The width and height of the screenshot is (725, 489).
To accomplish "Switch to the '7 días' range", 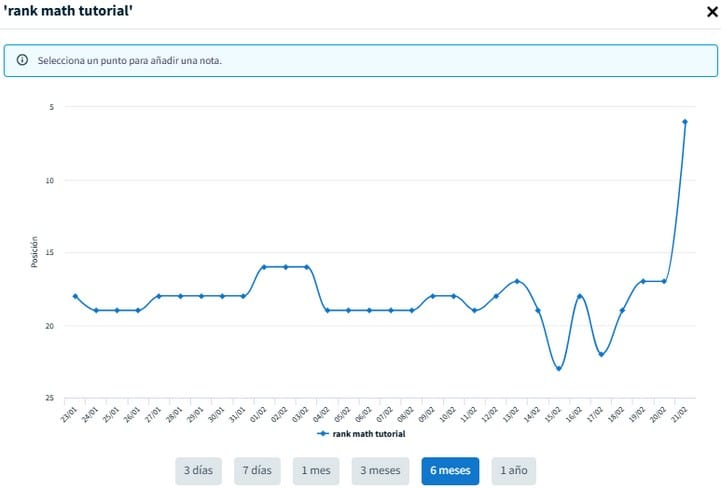I will pyautogui.click(x=255, y=470).
